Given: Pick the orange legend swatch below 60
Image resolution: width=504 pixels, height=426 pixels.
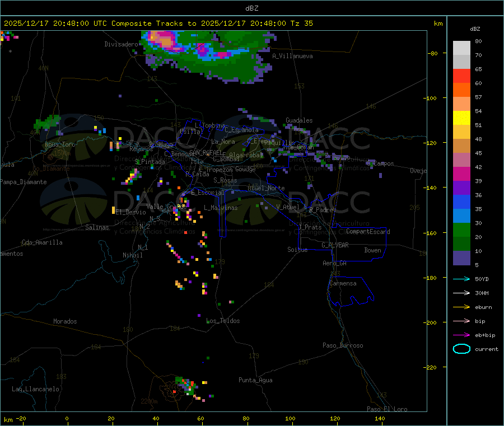Looking at the screenshot, I should point(461,90).
